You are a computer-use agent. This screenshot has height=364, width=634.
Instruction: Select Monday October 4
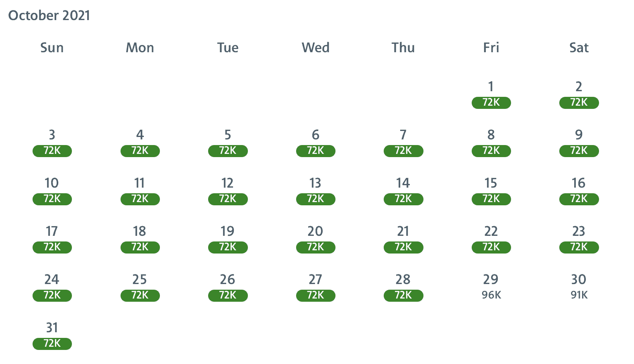[x=140, y=143]
